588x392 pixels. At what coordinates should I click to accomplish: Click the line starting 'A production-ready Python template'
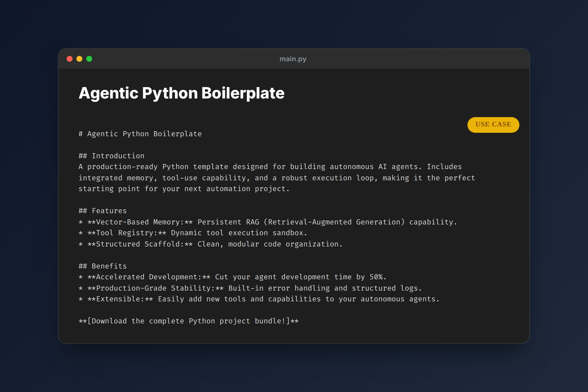pyautogui.click(x=270, y=167)
